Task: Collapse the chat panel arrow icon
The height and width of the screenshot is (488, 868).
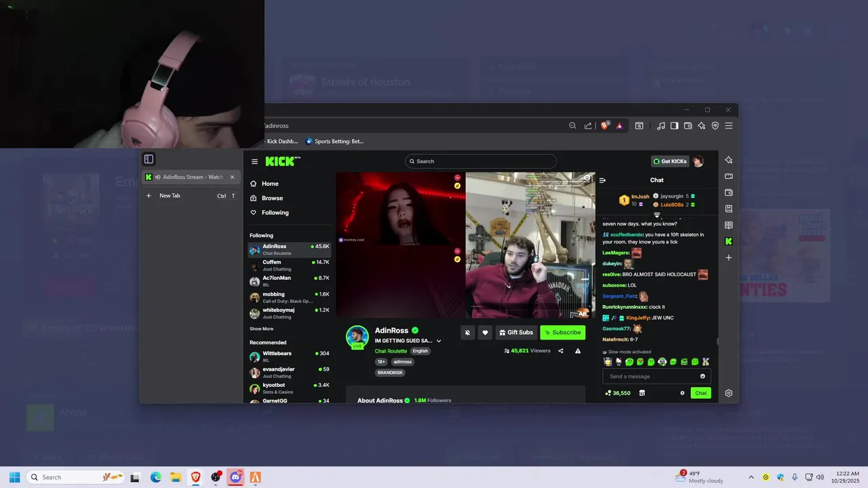Action: pos(602,180)
